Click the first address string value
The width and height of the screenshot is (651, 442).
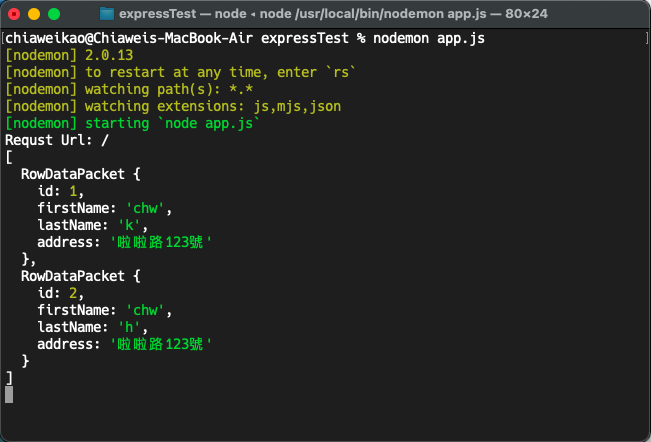pyautogui.click(x=161, y=242)
